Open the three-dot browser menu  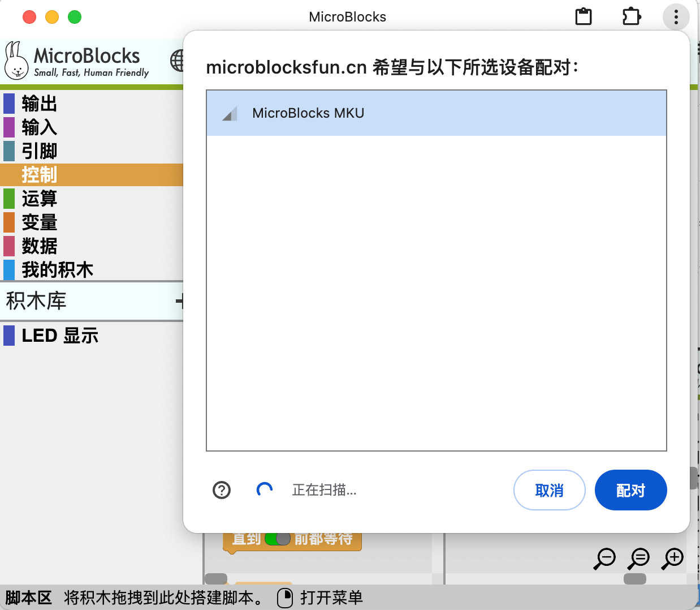point(676,17)
